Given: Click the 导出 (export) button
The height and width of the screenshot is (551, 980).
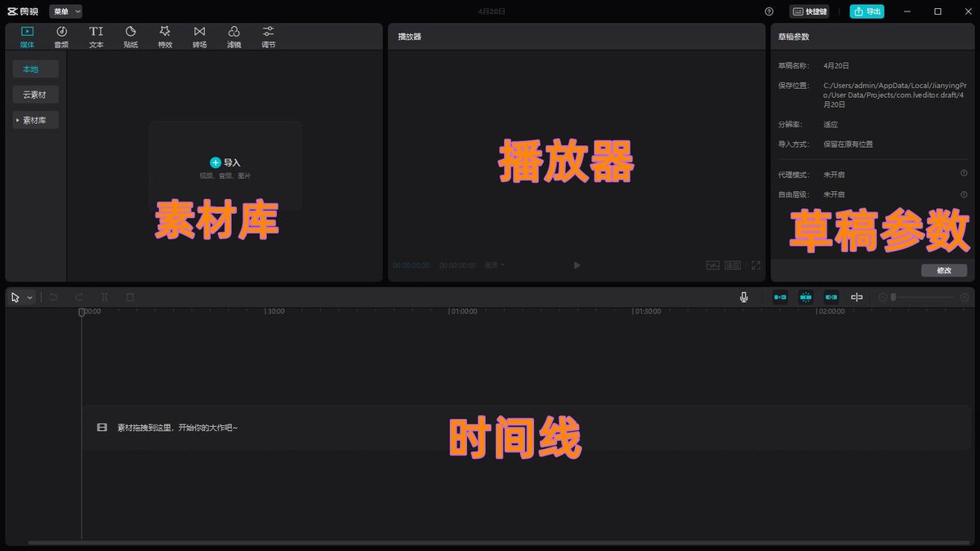Looking at the screenshot, I should (866, 11).
